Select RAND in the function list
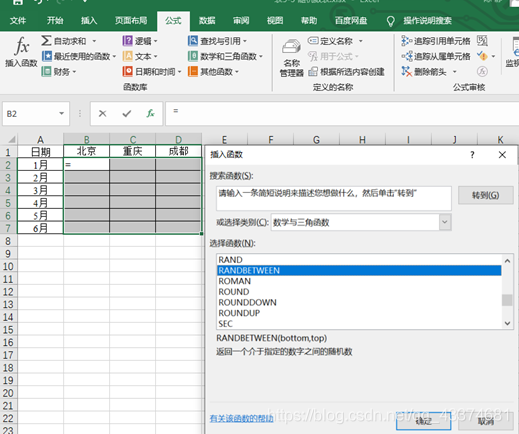 (359, 260)
